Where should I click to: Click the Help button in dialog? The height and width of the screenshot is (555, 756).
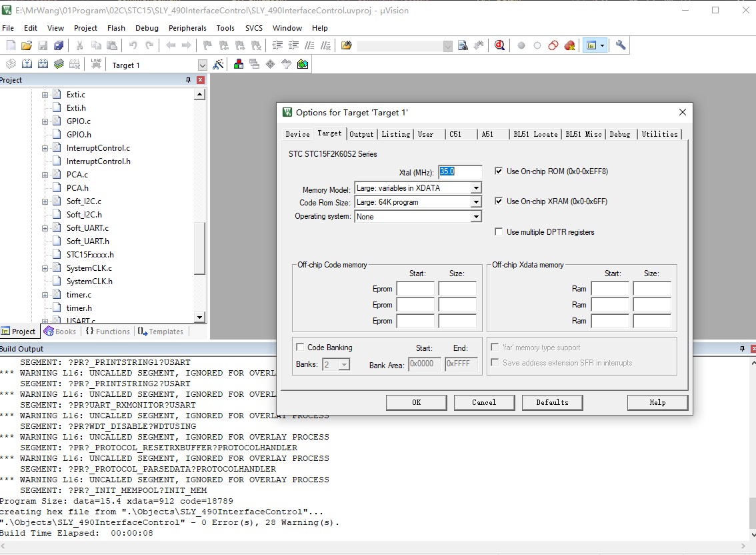[657, 402]
